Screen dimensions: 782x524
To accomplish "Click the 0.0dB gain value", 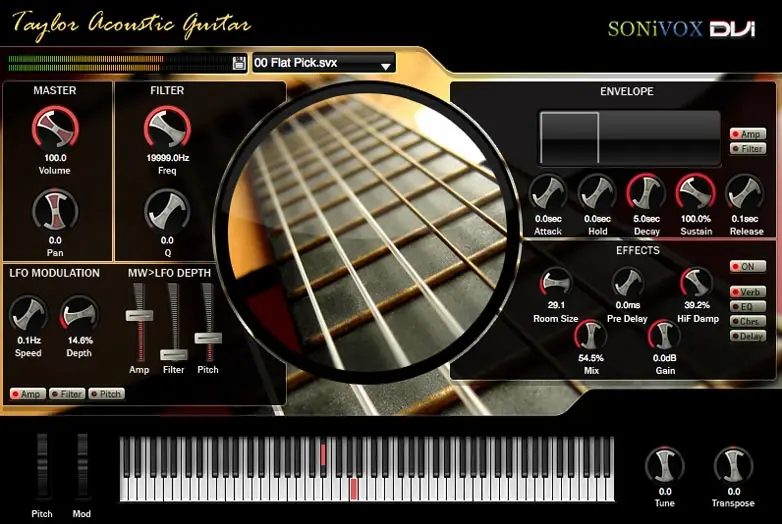I will (665, 358).
